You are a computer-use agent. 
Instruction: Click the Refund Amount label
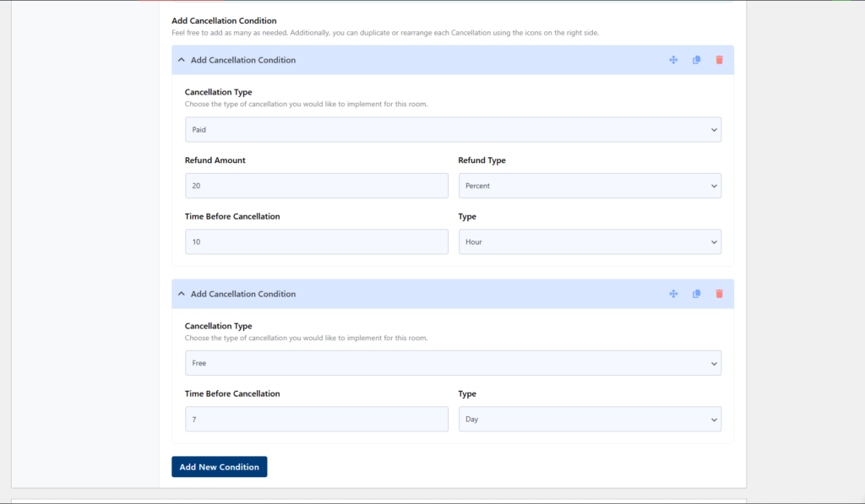[x=215, y=160]
